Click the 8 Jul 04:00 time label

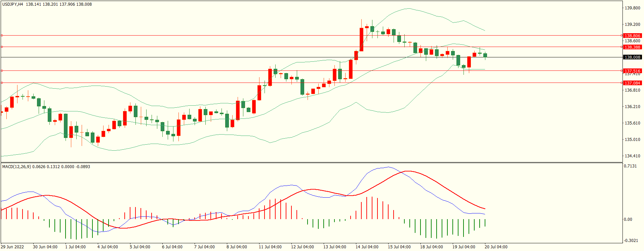pos(237,247)
